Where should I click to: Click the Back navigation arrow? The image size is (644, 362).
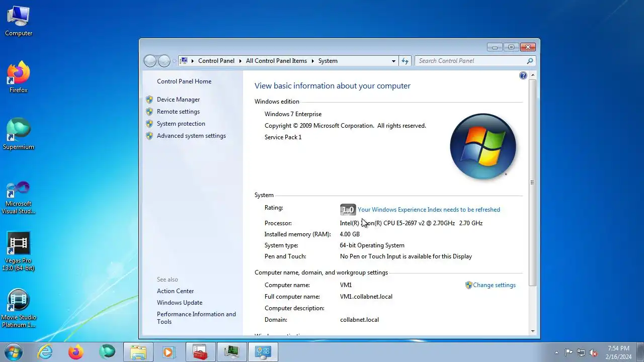[x=150, y=61]
